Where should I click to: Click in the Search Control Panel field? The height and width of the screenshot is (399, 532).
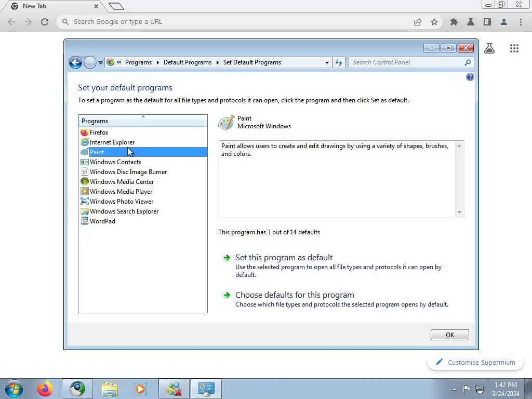(406, 62)
